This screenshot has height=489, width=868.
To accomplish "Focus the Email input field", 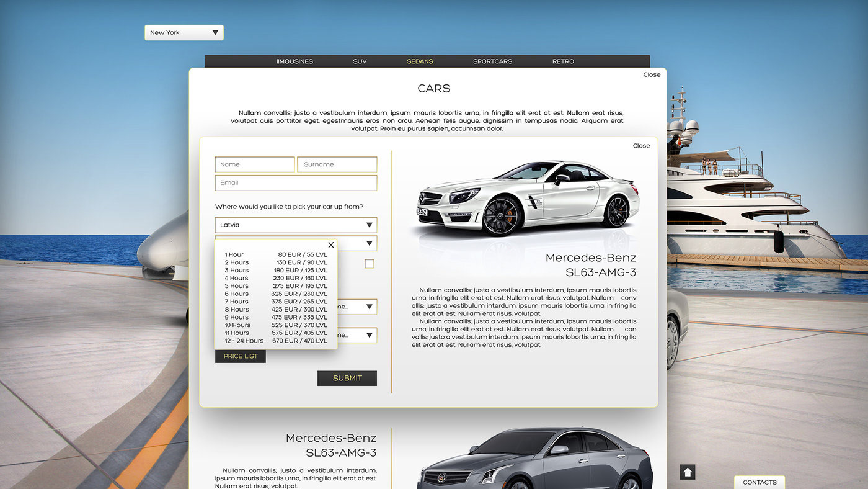I will (296, 183).
